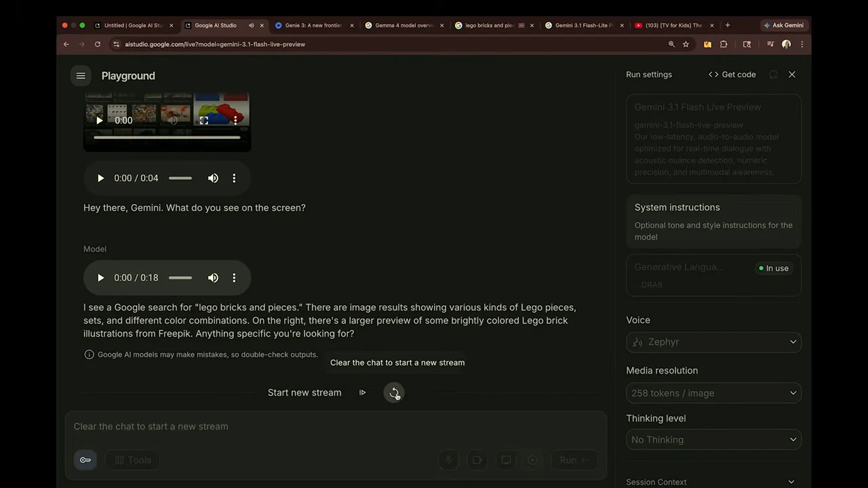Click the Start new stream play icon
868x488 pixels.
click(363, 392)
